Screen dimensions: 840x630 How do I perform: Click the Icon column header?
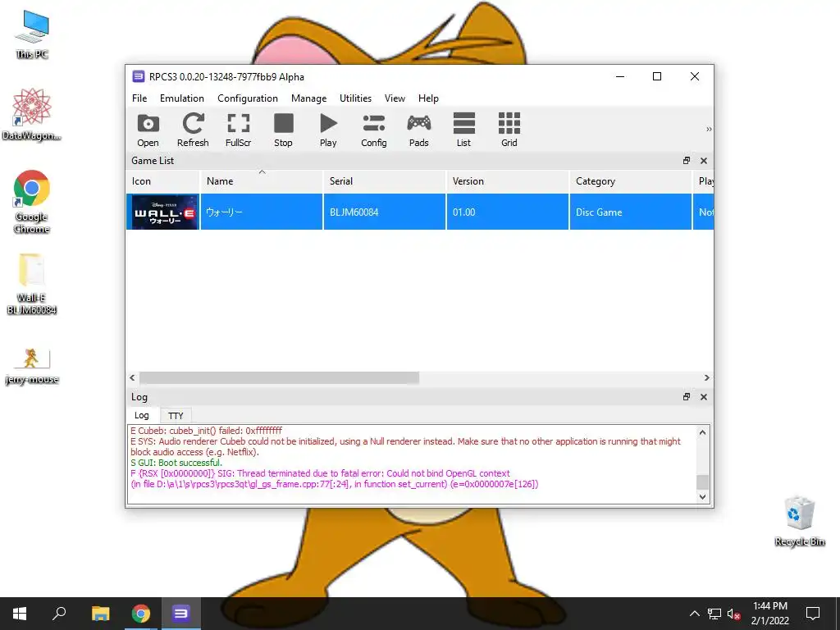click(x=163, y=181)
